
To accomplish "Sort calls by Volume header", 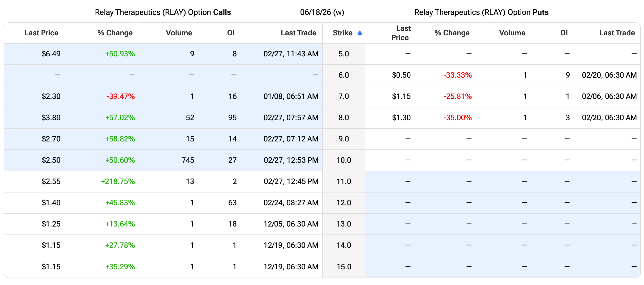I will pyautogui.click(x=179, y=33).
